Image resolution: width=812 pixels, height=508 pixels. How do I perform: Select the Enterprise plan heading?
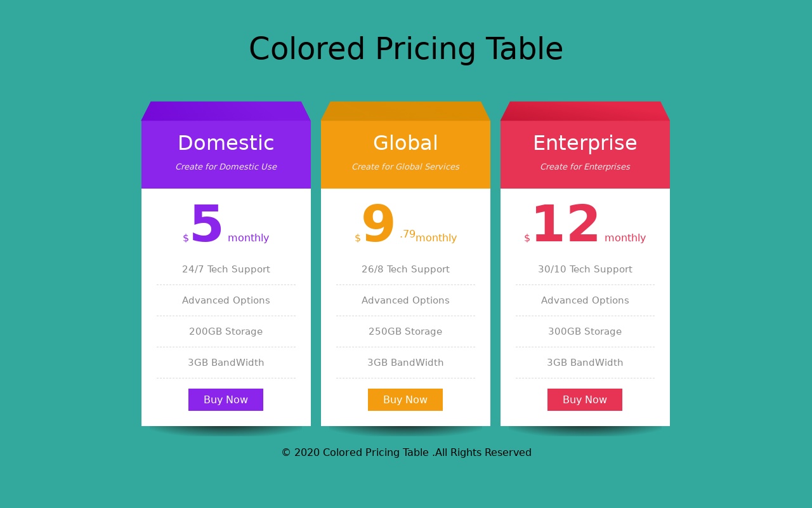coord(585,144)
